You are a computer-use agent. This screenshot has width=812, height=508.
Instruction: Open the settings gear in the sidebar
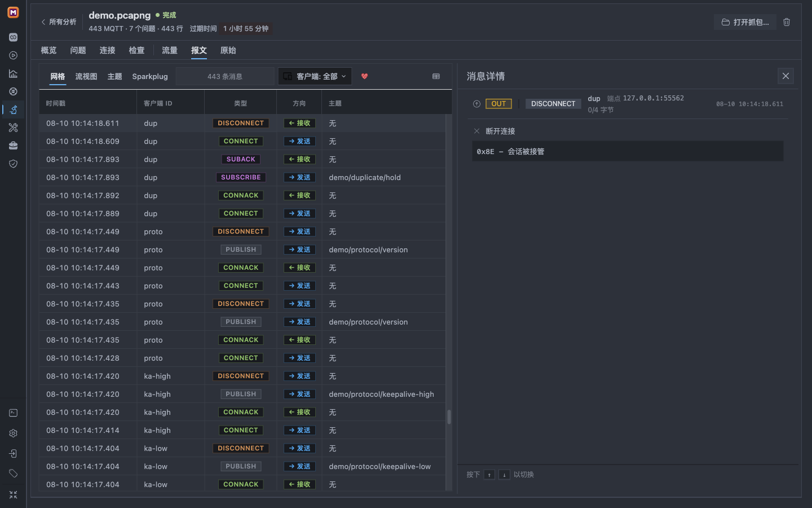tap(13, 433)
